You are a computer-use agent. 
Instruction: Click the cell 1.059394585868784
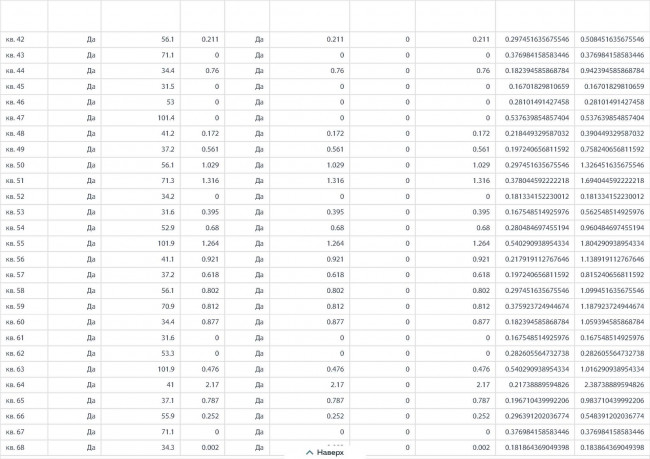[612, 322]
